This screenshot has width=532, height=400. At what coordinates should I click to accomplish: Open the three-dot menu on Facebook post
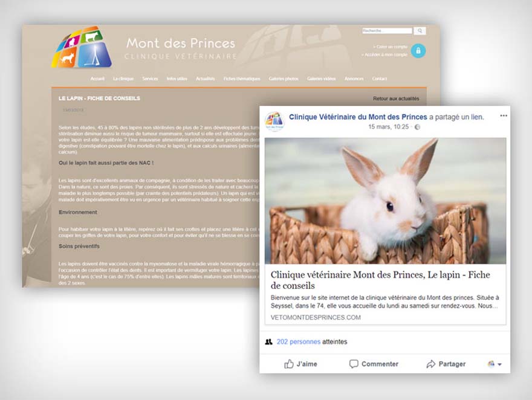click(x=504, y=115)
